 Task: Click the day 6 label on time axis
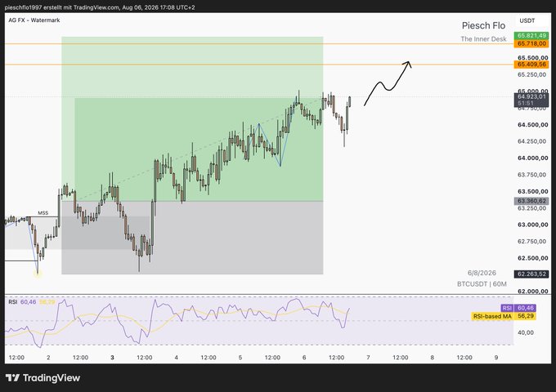point(304,358)
